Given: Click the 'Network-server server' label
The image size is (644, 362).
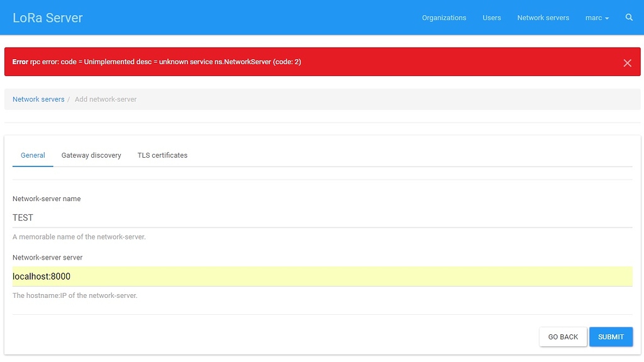Looking at the screenshot, I should [x=47, y=257].
